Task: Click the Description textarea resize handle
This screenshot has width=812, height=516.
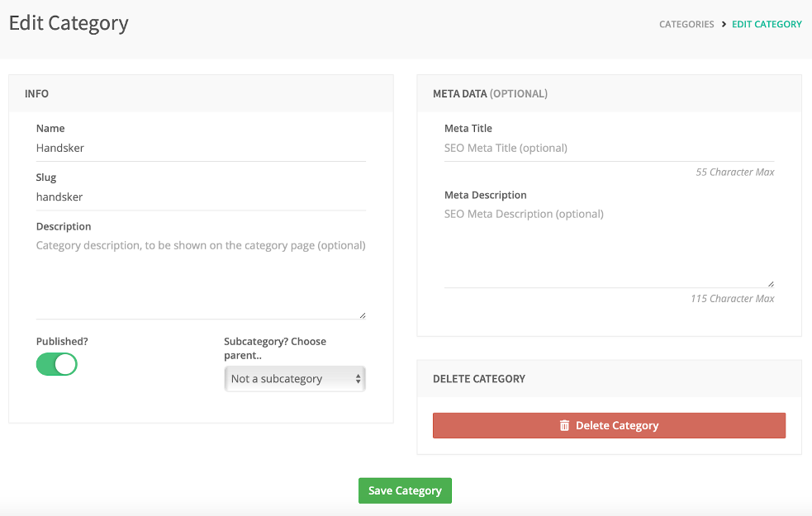Action: [363, 315]
